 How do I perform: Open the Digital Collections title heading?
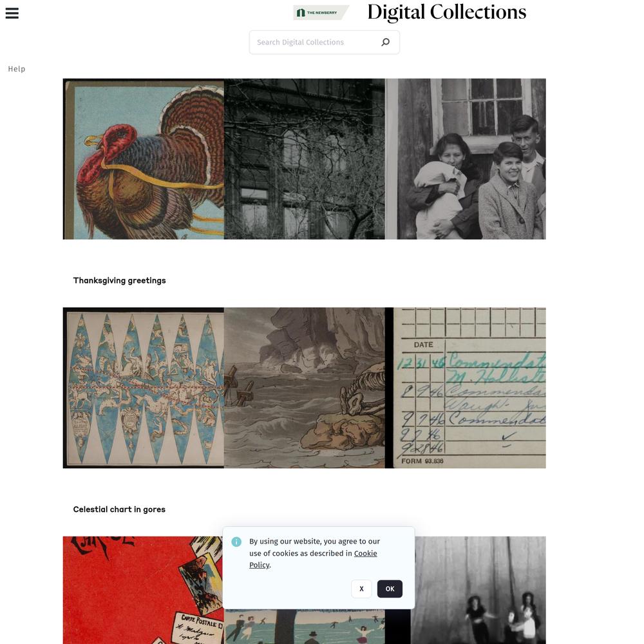(x=446, y=12)
